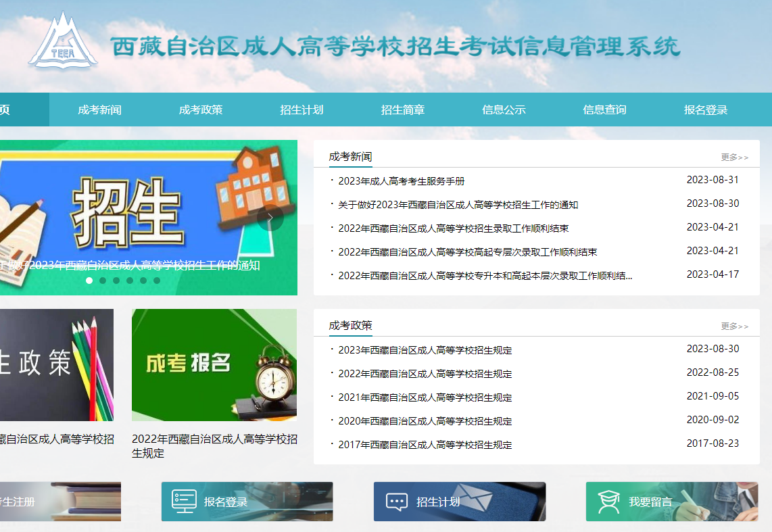772x532 pixels.
Task: Select the first carousel dot indicator
Action: [89, 281]
